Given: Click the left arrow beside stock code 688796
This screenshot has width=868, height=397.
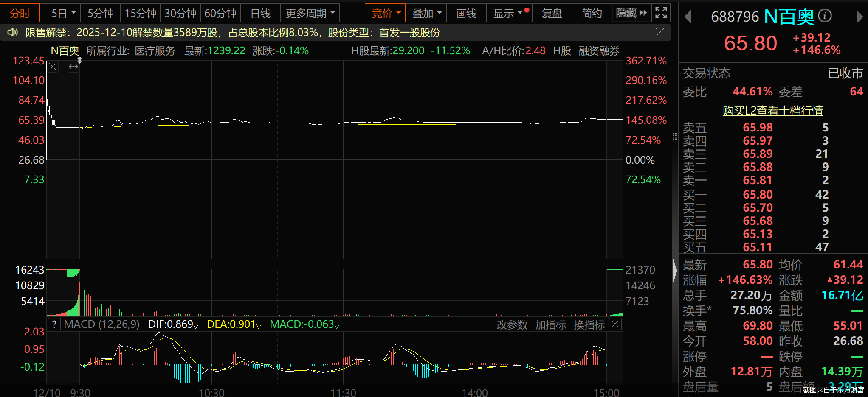Looking at the screenshot, I should point(688,17).
